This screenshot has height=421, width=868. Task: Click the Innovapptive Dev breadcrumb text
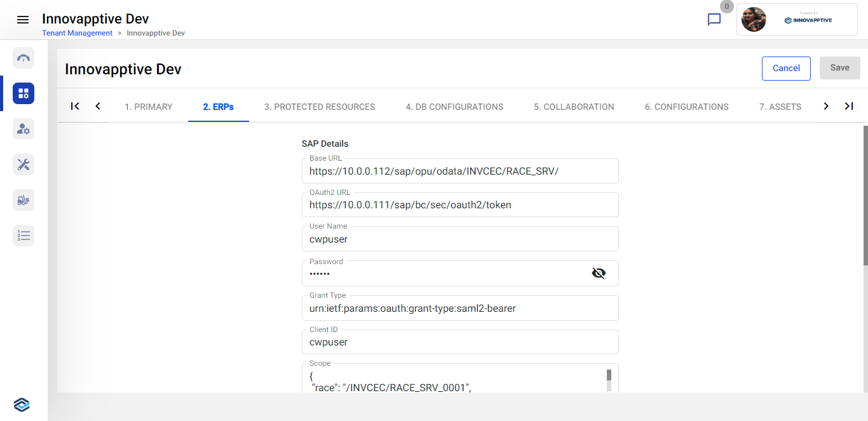coord(156,33)
